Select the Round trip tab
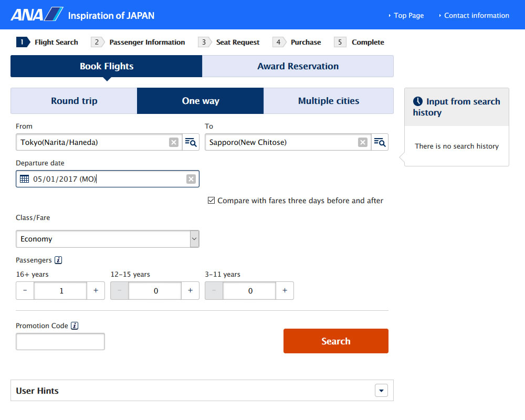The height and width of the screenshot is (420, 525). pos(74,101)
